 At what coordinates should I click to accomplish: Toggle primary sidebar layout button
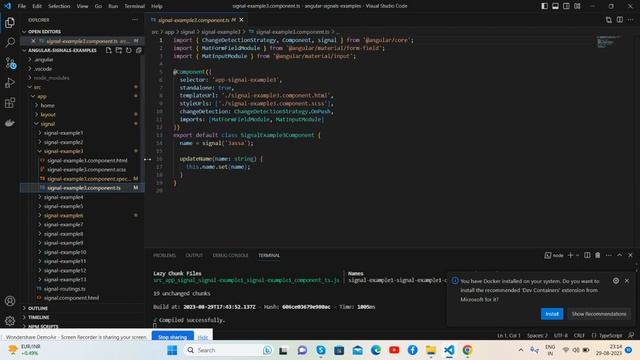tap(544, 6)
